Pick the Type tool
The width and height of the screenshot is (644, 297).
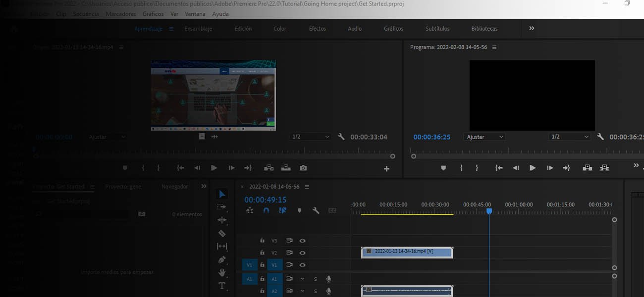click(222, 286)
